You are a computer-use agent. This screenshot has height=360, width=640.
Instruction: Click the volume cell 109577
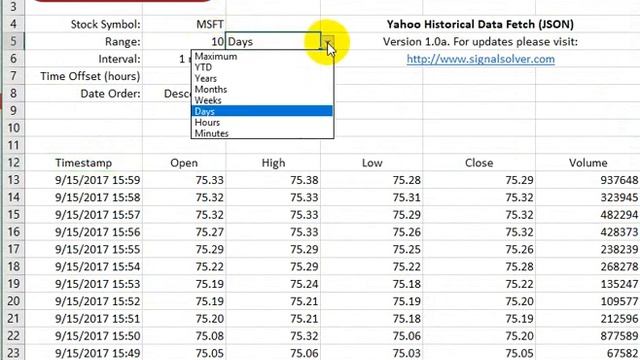[588, 301]
